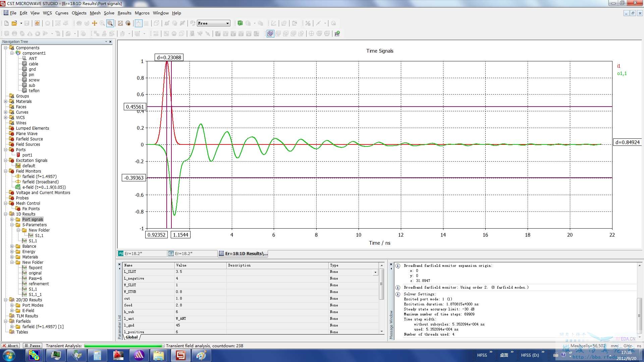Viewport: 644px width, 362px height.
Task: Close the Message Window panel
Action: click(391, 264)
